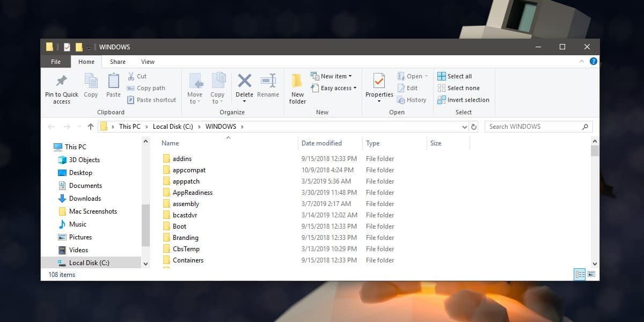
Task: Open the Easy access dropdown
Action: (x=333, y=88)
